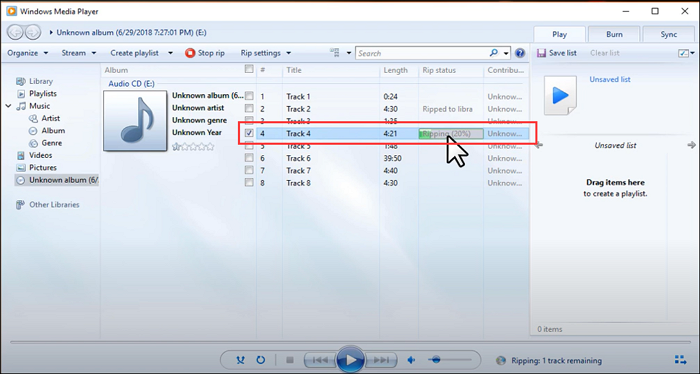Click the Next track button
Screen dimensions: 700x374
click(381, 360)
